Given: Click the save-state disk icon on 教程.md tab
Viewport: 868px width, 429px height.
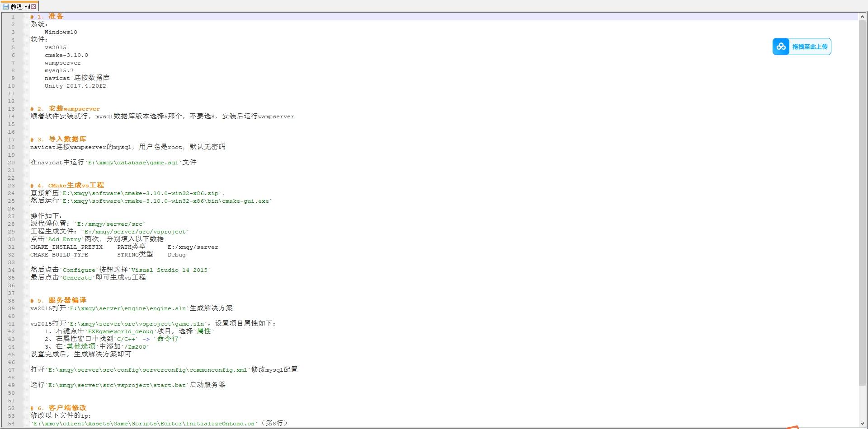Looking at the screenshot, I should 5,7.
